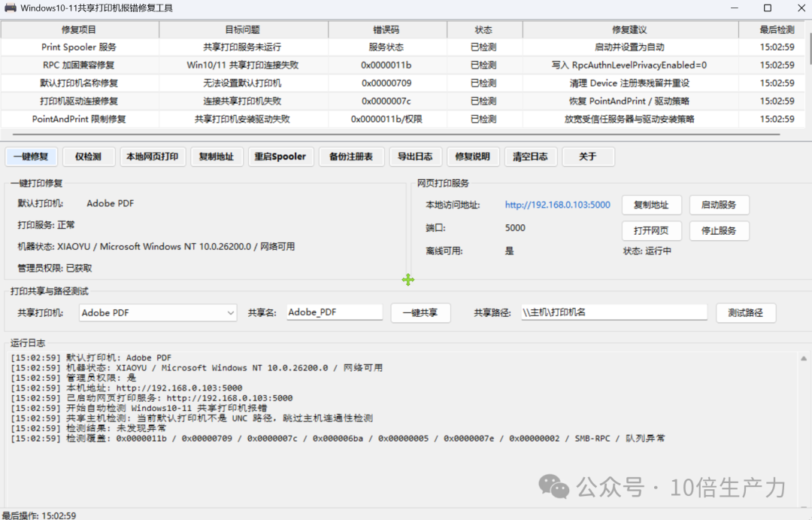Click the 0x0000011b/权限 cell
The image size is (812, 520).
(x=386, y=119)
